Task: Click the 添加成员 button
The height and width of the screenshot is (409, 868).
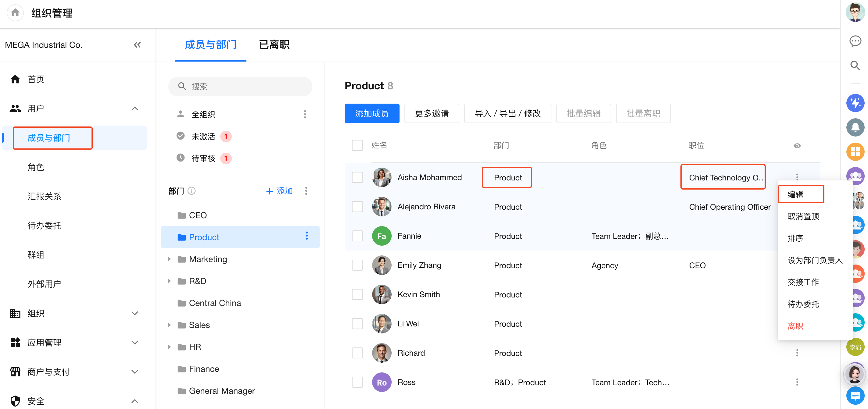Action: [x=372, y=113]
